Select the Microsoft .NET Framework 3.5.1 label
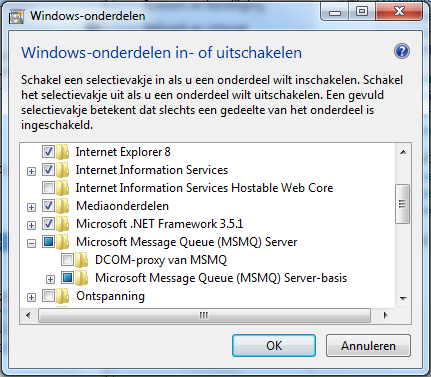 coord(160,224)
